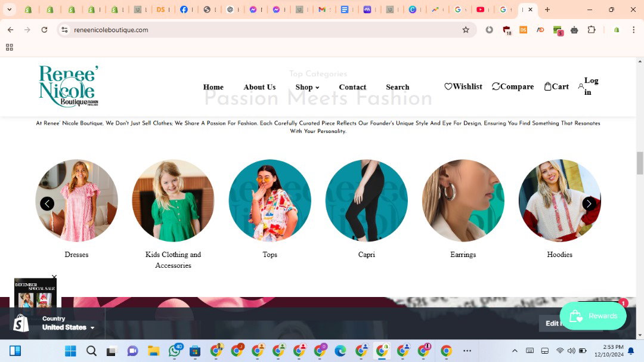Click the Dresses category thumbnail image
The height and width of the screenshot is (362, 644).
pyautogui.click(x=76, y=200)
